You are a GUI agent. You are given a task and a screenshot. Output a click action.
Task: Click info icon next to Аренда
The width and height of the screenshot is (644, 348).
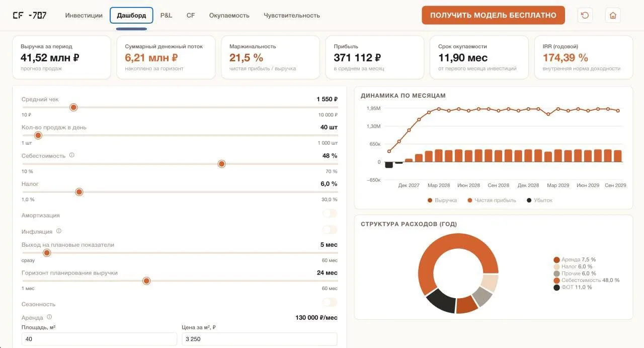point(49,317)
